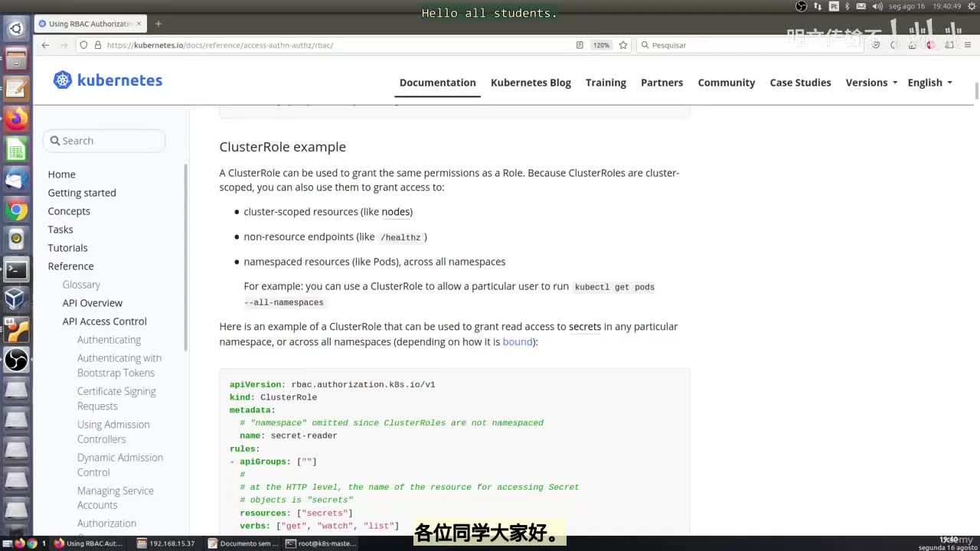Click the site security padlock icon
The height and width of the screenshot is (551, 980).
pyautogui.click(x=98, y=45)
